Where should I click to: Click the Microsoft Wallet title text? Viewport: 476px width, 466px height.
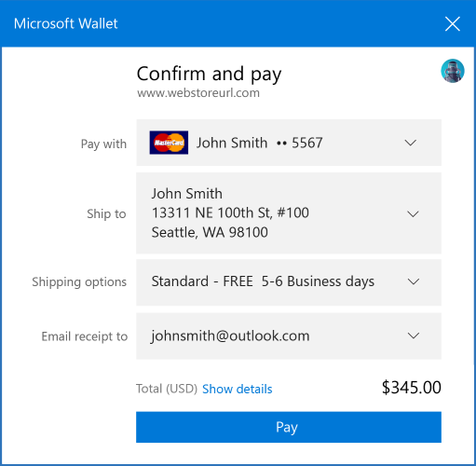[x=66, y=23]
